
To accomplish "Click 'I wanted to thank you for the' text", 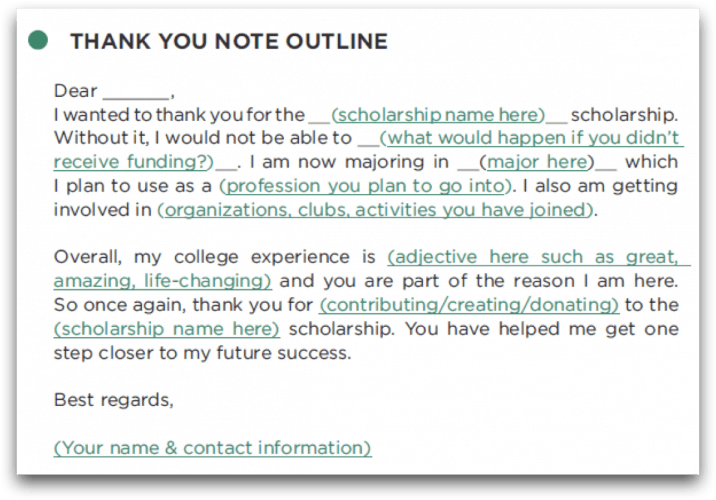I will tap(179, 115).
